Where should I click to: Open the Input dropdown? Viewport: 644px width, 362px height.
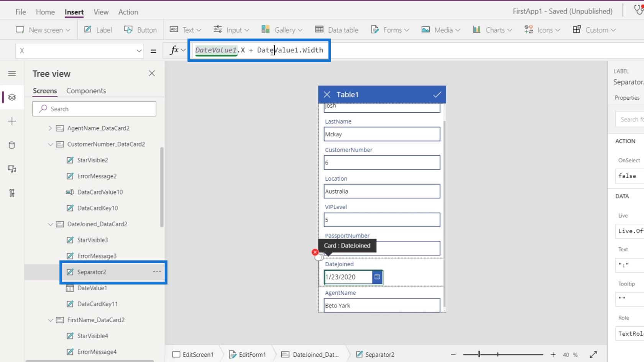(231, 30)
